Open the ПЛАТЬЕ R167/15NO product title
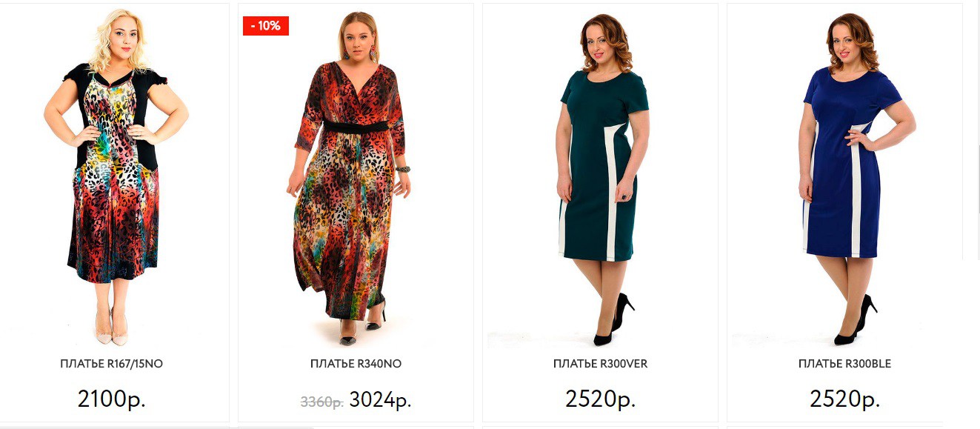980x429 pixels. click(x=112, y=364)
